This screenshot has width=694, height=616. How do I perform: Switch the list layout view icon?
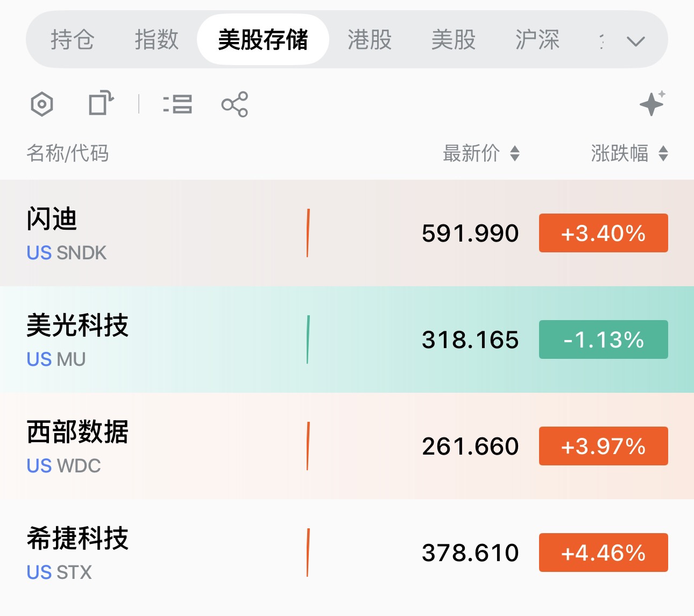(x=178, y=104)
